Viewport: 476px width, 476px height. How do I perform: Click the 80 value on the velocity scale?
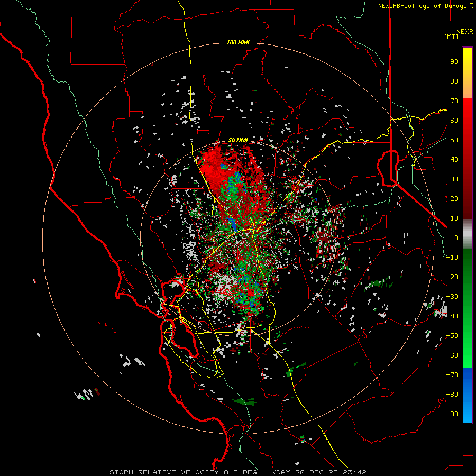pos(454,81)
